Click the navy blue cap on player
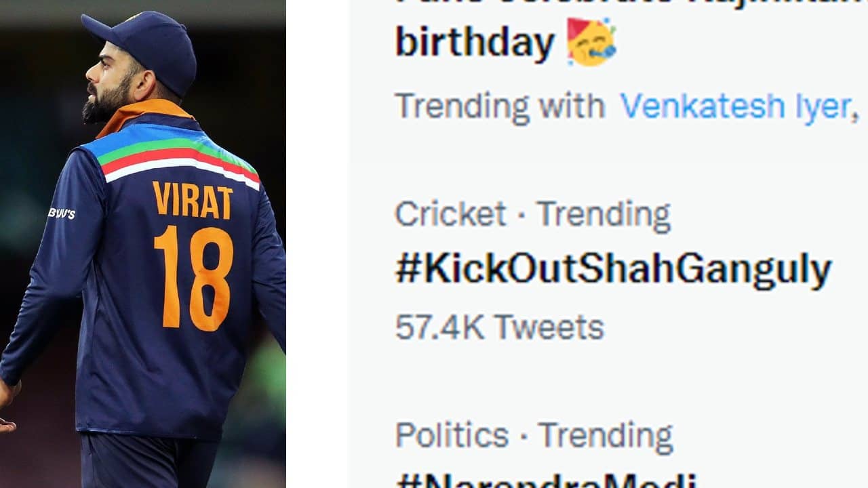This screenshot has width=868, height=488. [x=144, y=47]
